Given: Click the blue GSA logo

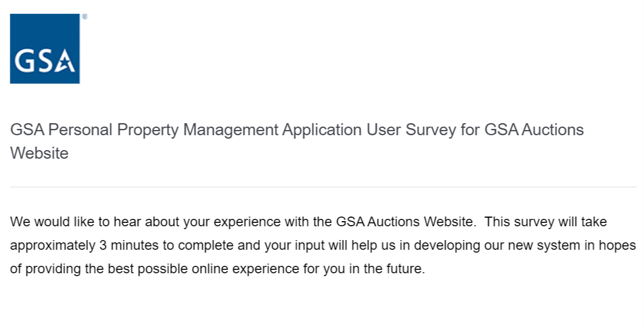Looking at the screenshot, I should pos(45,48).
